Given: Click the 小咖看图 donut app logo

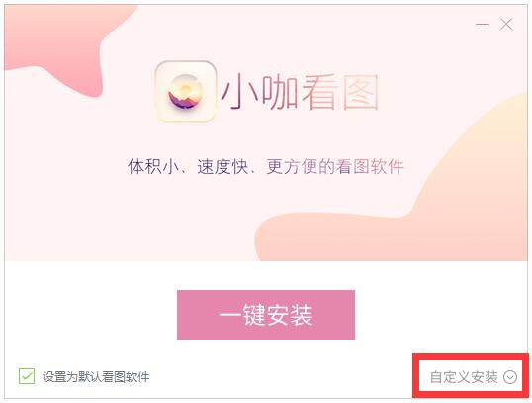Looking at the screenshot, I should (x=186, y=92).
